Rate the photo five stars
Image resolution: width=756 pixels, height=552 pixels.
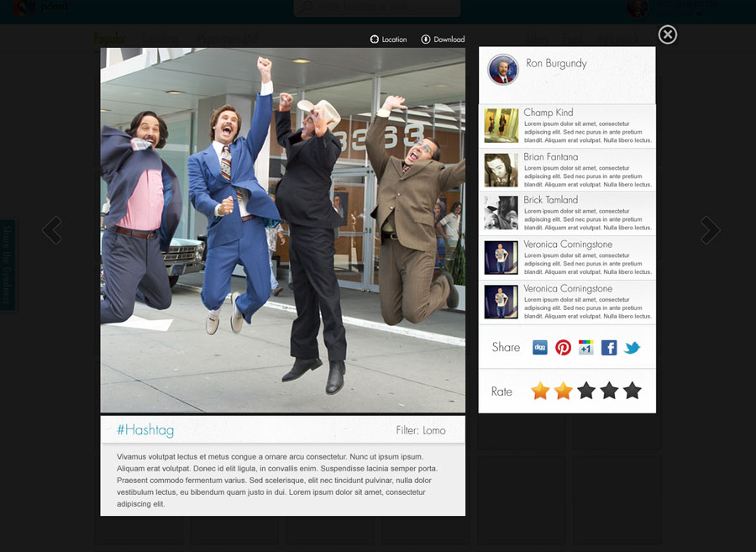[632, 391]
